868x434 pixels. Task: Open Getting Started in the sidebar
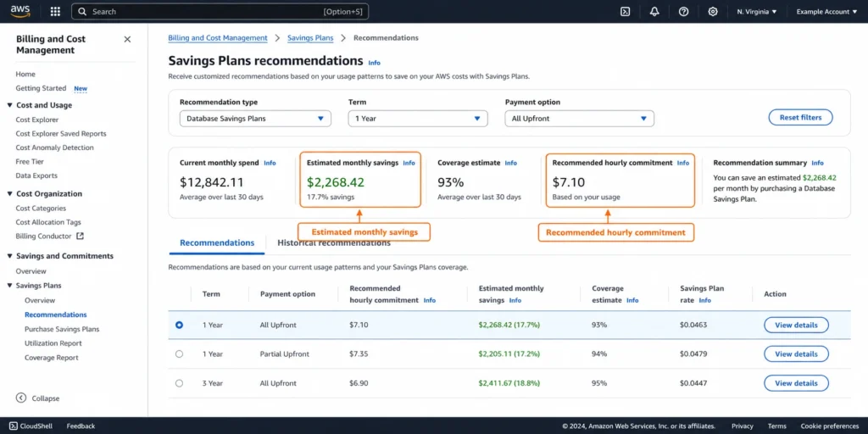(x=41, y=88)
